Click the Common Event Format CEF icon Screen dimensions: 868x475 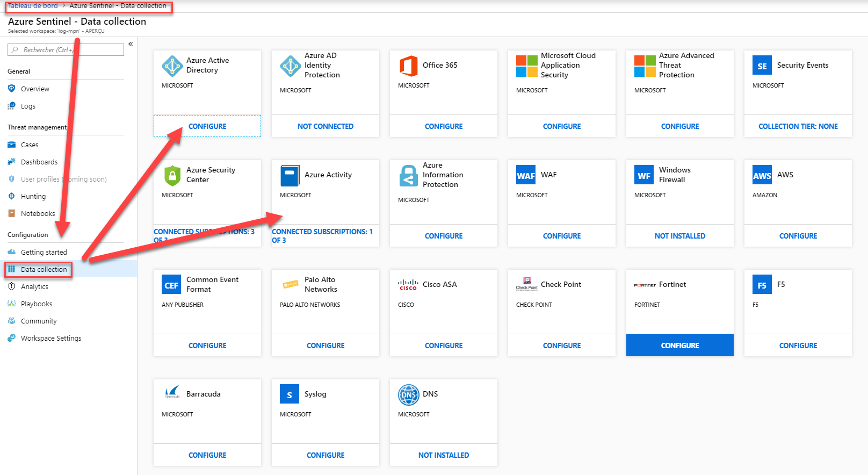171,285
